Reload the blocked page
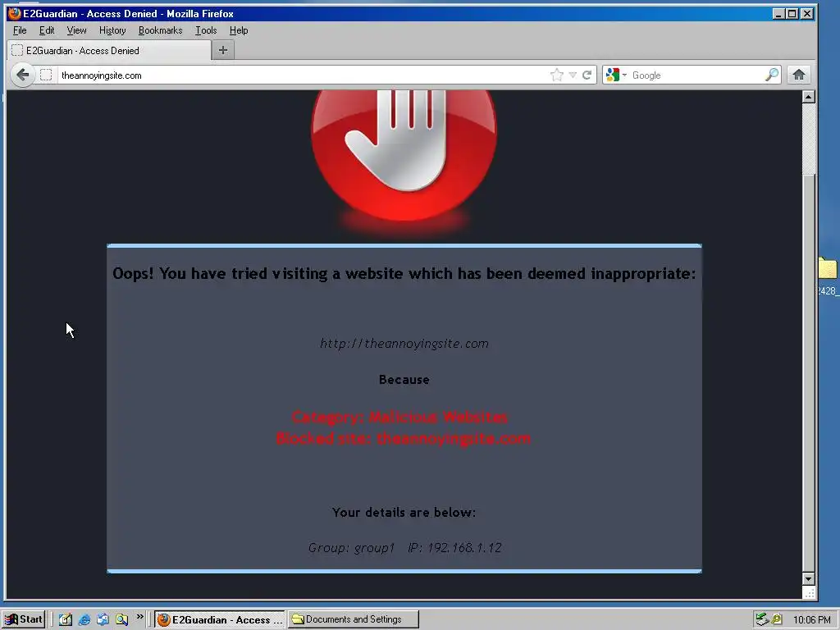This screenshot has width=840, height=630. [x=587, y=75]
